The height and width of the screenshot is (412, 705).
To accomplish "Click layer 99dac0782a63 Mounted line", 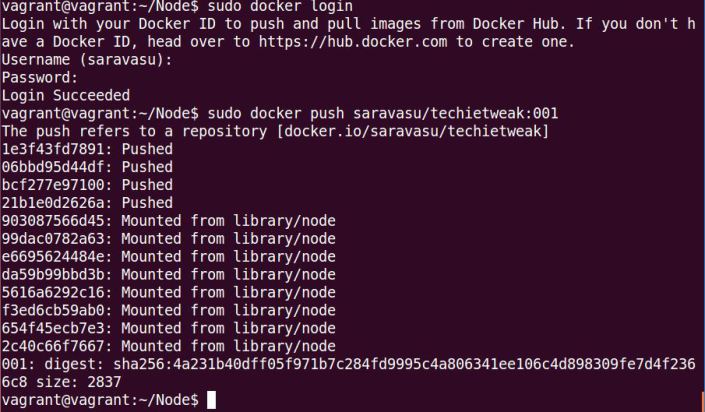I will click(x=169, y=239).
